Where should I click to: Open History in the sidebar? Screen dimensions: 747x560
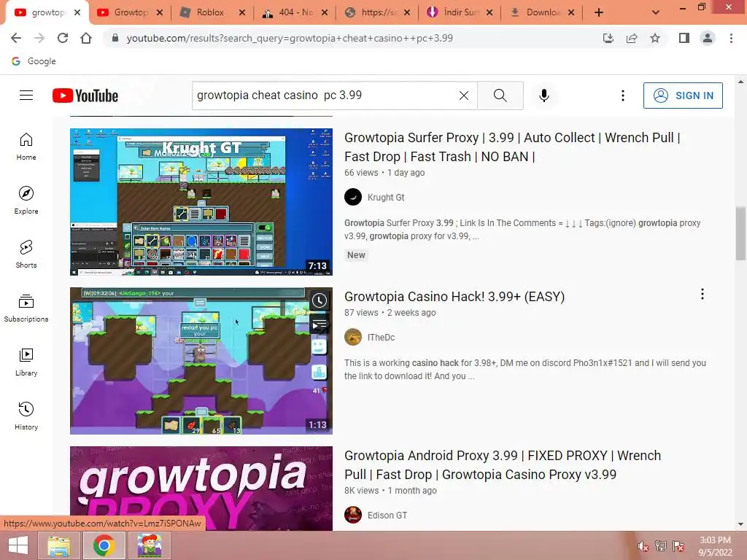[26, 416]
